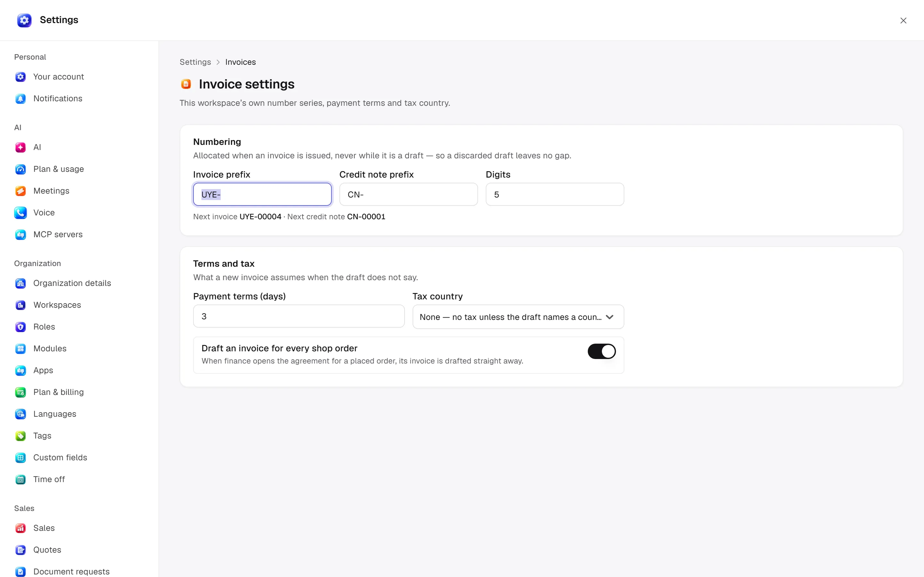Click the Languages globe icon
This screenshot has height=577, width=924.
pos(21,414)
